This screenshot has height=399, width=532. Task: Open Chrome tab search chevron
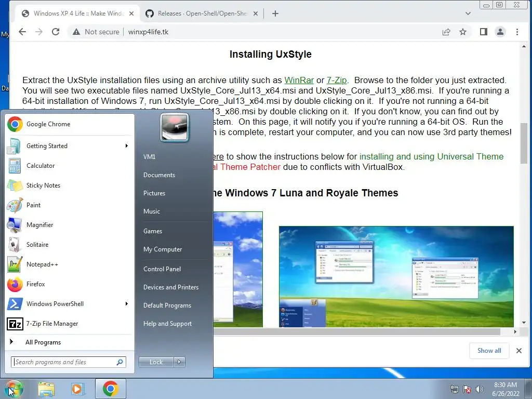pyautogui.click(x=468, y=14)
